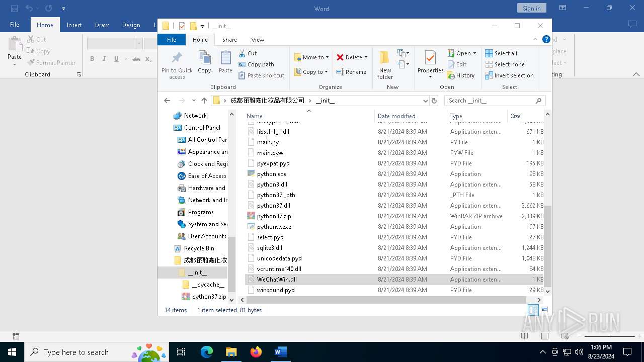The width and height of the screenshot is (644, 362).
Task: Open File Explorer taskbar icon
Action: [x=231, y=352]
